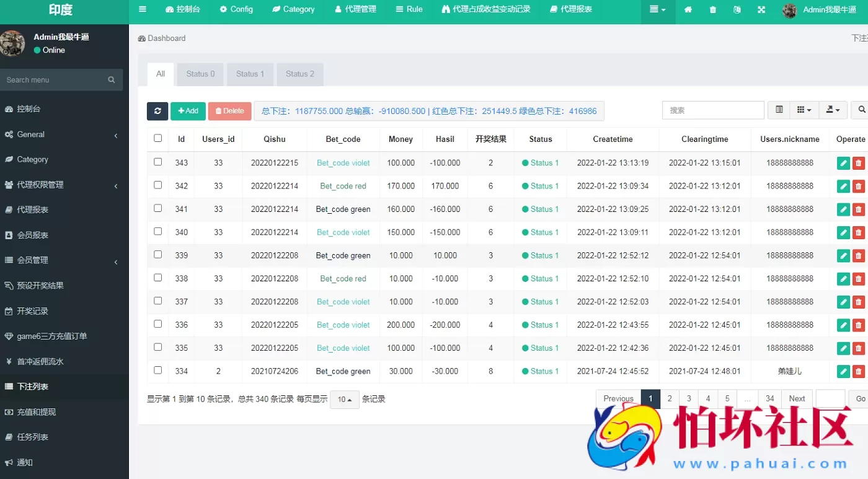868x479 pixels.
Task: Edit record 343 using its green pencil icon
Action: tap(843, 162)
